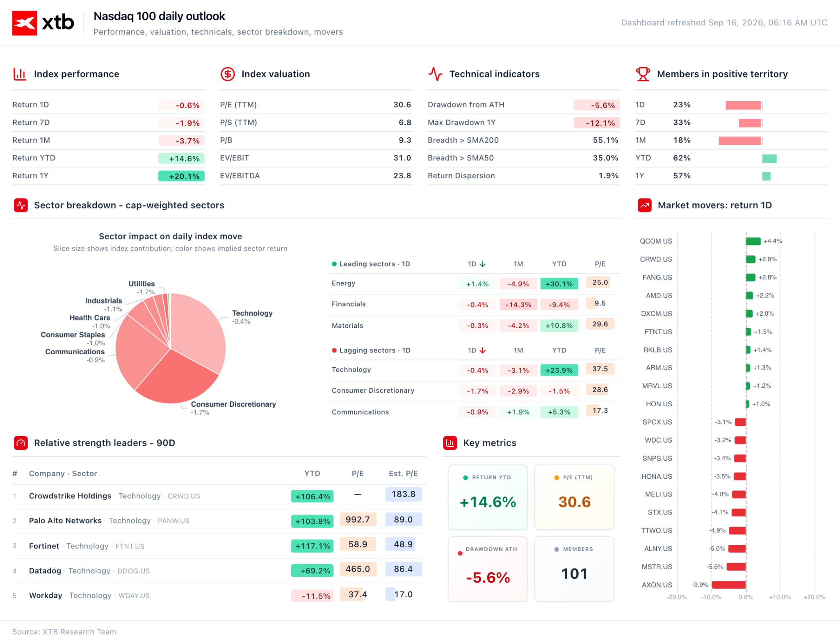
Task: Click the MSTR.US ticker label
Action: [x=657, y=567]
